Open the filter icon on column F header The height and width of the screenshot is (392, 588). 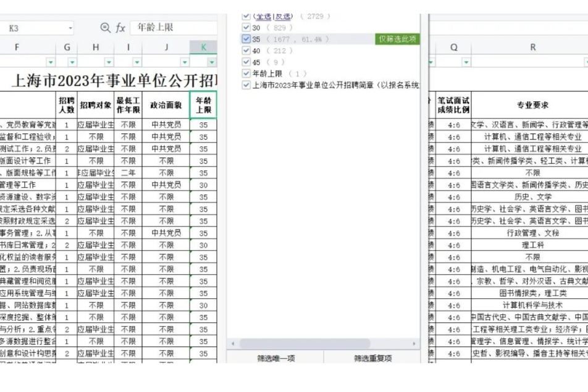(x=49, y=61)
